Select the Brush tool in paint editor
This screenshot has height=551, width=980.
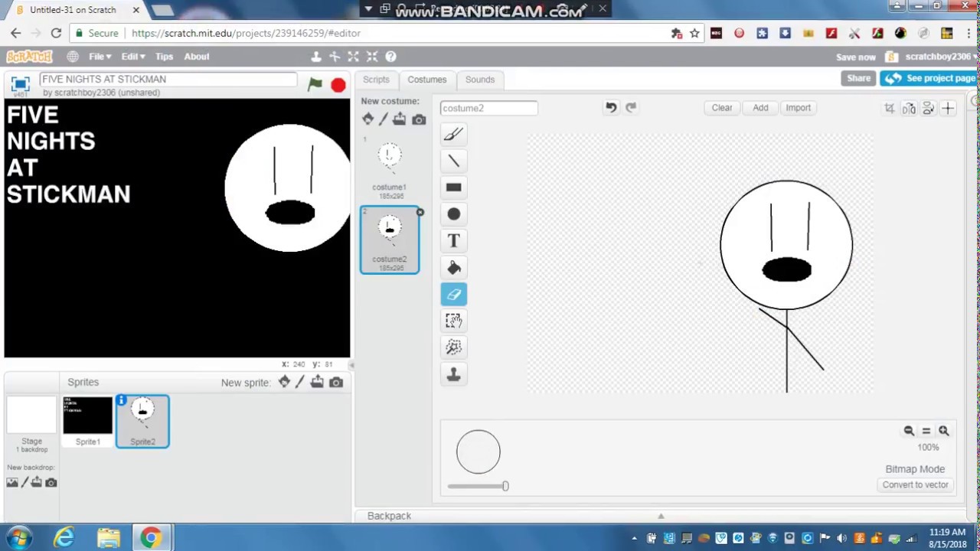453,134
